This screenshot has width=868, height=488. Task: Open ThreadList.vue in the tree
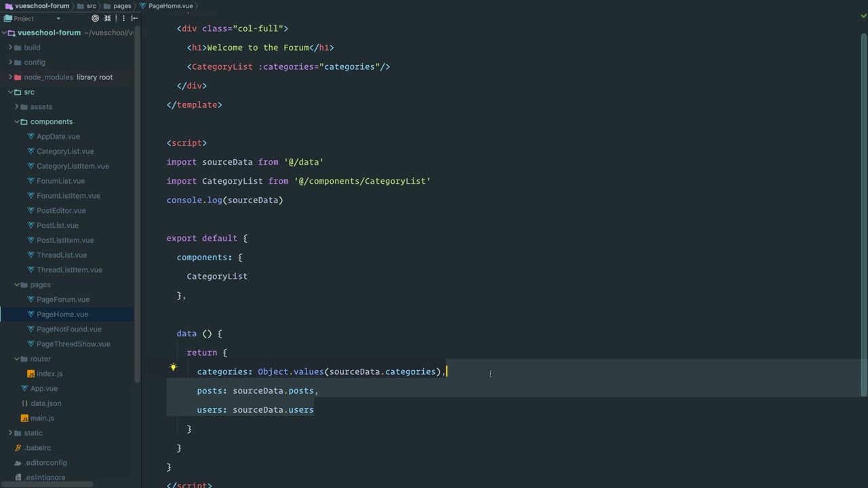(x=62, y=256)
